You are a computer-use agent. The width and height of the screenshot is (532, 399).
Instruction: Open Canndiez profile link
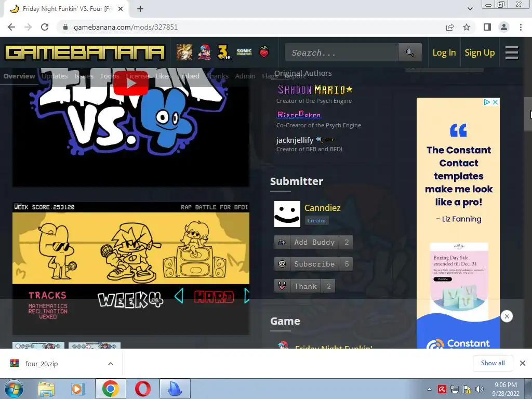322,208
